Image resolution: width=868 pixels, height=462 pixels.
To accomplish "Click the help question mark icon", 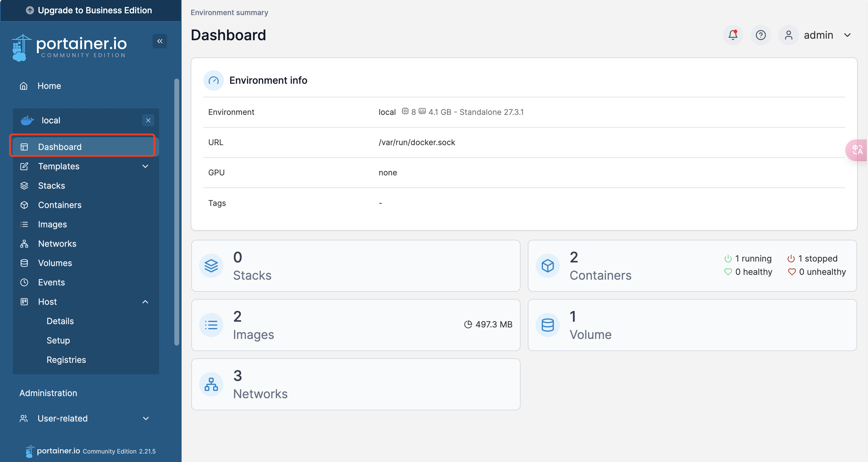I will pos(761,35).
